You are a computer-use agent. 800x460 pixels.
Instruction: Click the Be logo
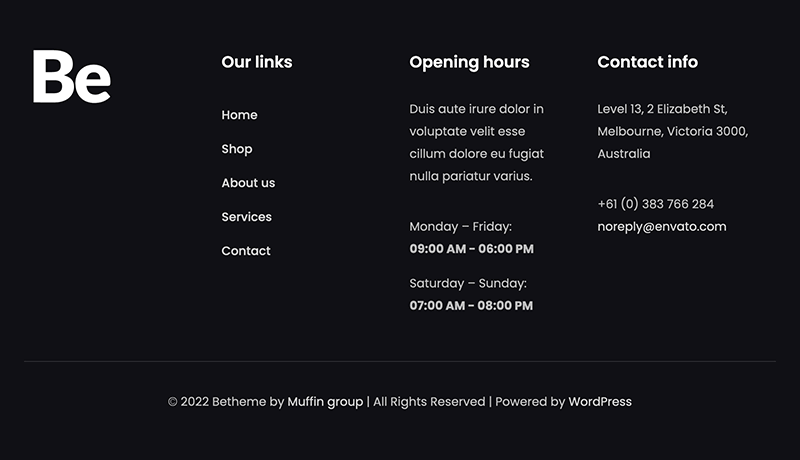tap(71, 77)
